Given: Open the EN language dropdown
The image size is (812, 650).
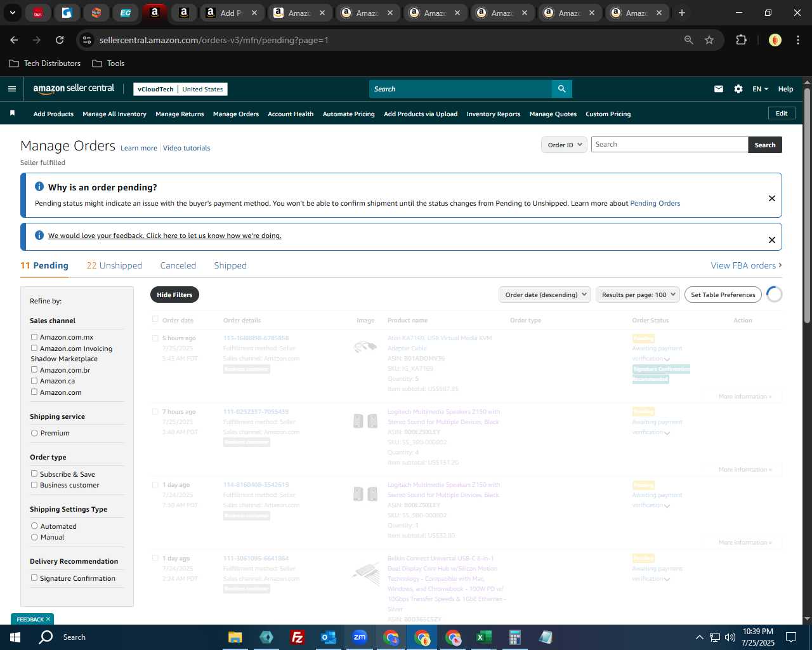Looking at the screenshot, I should tap(760, 89).
